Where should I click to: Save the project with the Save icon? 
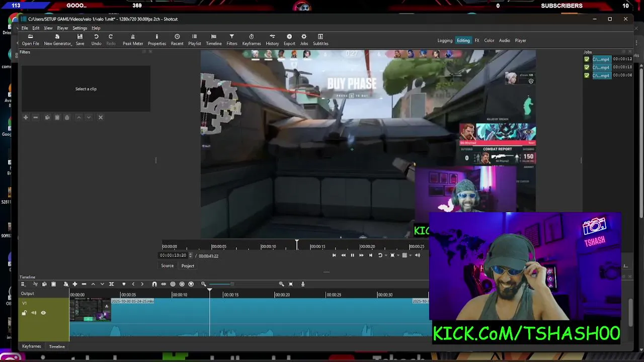80,40
